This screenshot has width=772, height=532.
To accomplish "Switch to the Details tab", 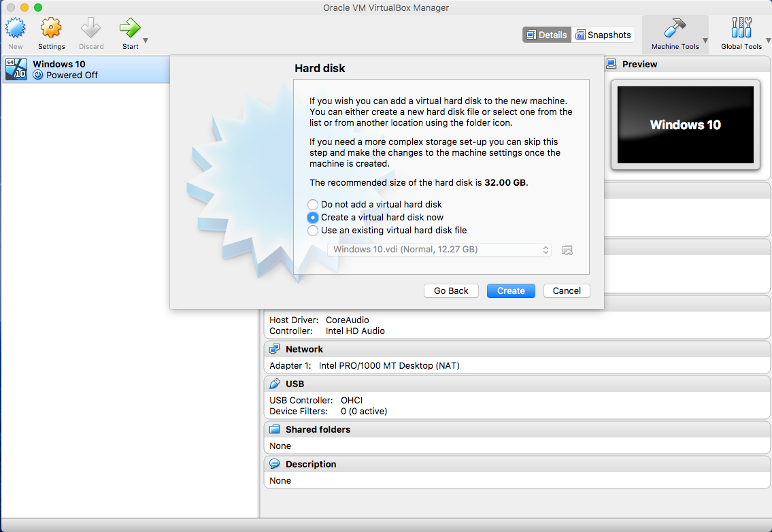I will 547,35.
